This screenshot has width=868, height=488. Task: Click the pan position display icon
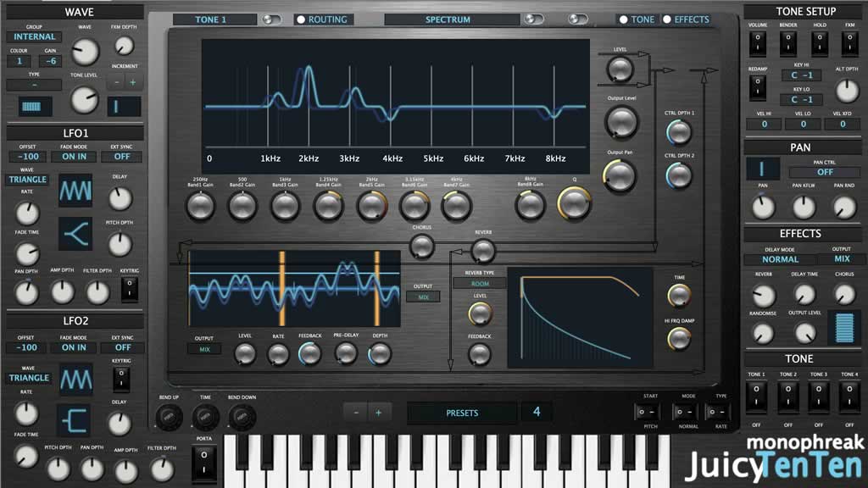point(763,169)
